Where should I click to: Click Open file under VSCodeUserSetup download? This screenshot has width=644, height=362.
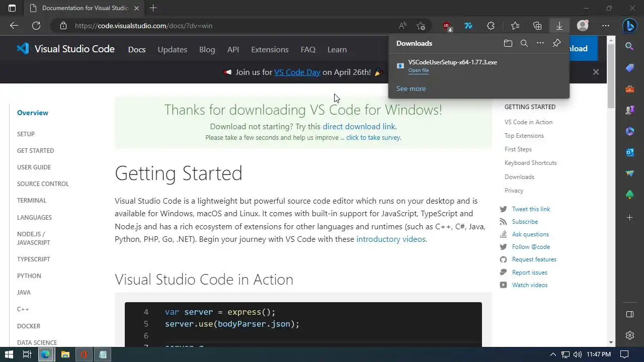[419, 70]
